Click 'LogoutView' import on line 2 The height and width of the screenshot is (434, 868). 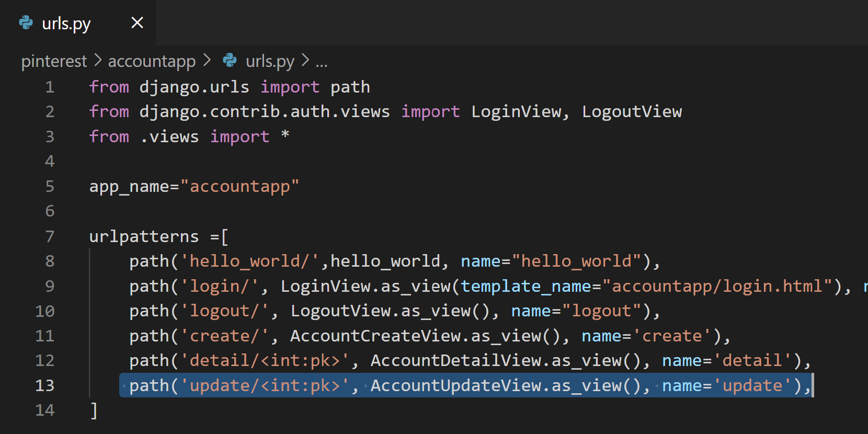point(632,111)
